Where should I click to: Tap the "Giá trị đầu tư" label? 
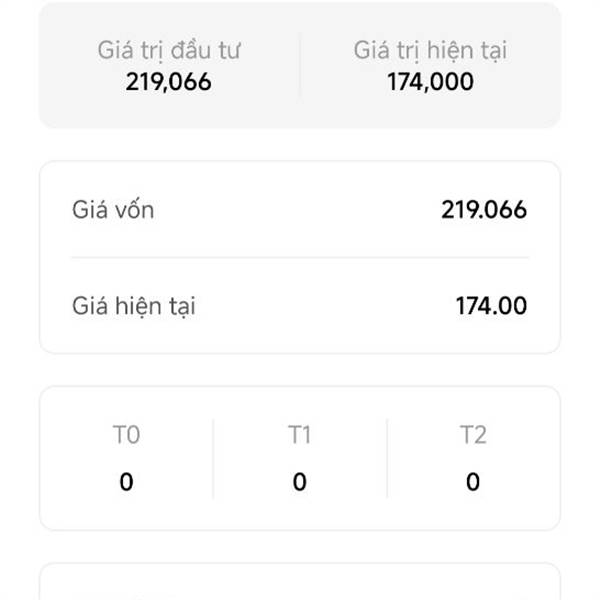(x=169, y=50)
